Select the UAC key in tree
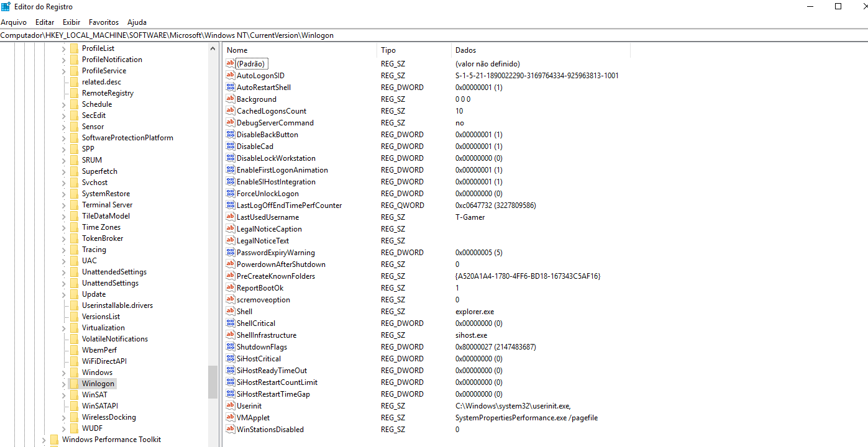Screen dimensions: 868x447 [89, 261]
